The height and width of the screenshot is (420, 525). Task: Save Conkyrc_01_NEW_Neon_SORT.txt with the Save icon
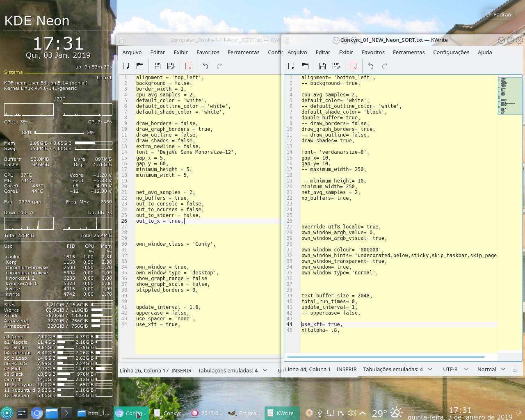click(x=322, y=66)
